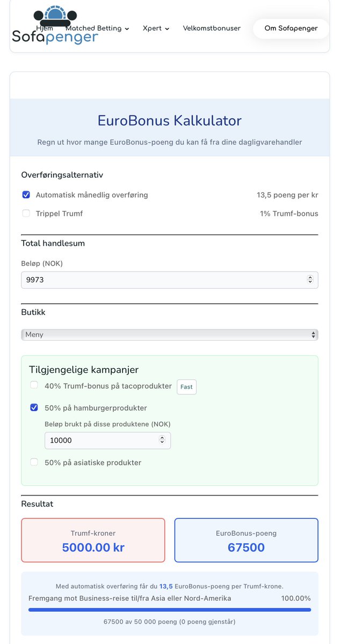The width and height of the screenshot is (356, 644).
Task: Open the Butikk store dropdown showing Meny
Action: point(170,335)
